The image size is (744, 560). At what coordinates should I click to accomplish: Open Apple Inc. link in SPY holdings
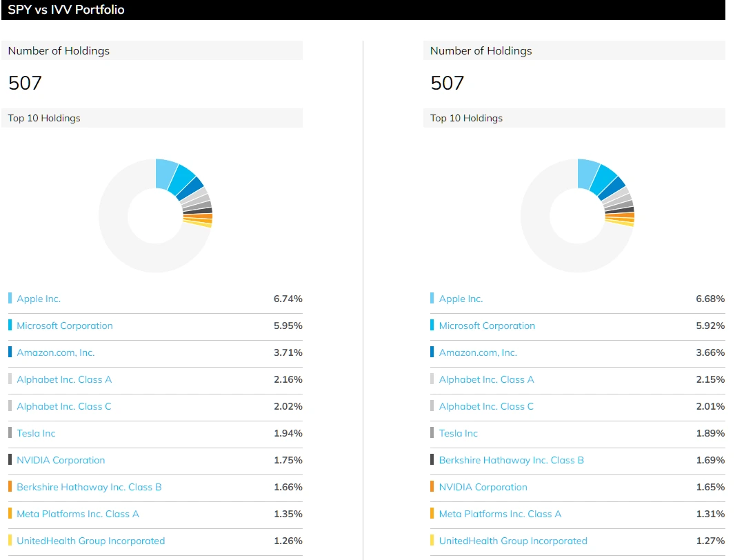[39, 299]
